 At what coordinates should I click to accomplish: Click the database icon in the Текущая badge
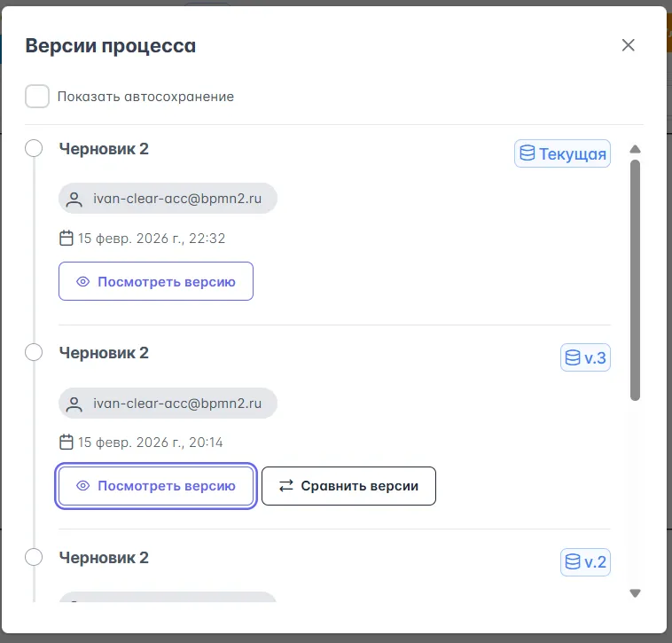point(527,153)
